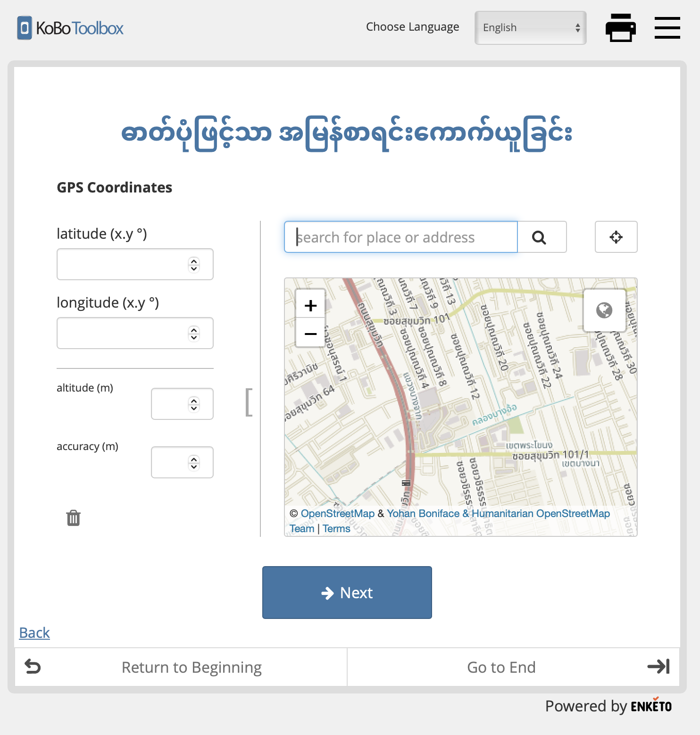The width and height of the screenshot is (700, 735).
Task: Delete GPS coordinates with trash icon
Action: 73,518
